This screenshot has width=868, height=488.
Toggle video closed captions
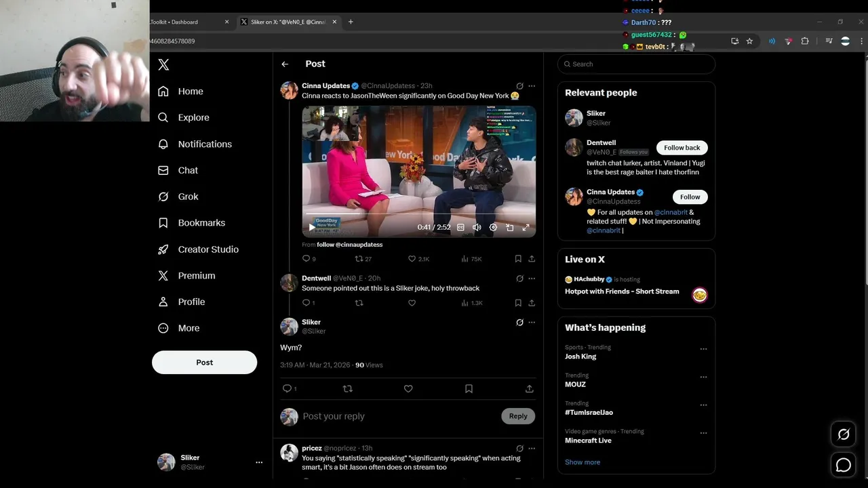pyautogui.click(x=460, y=228)
